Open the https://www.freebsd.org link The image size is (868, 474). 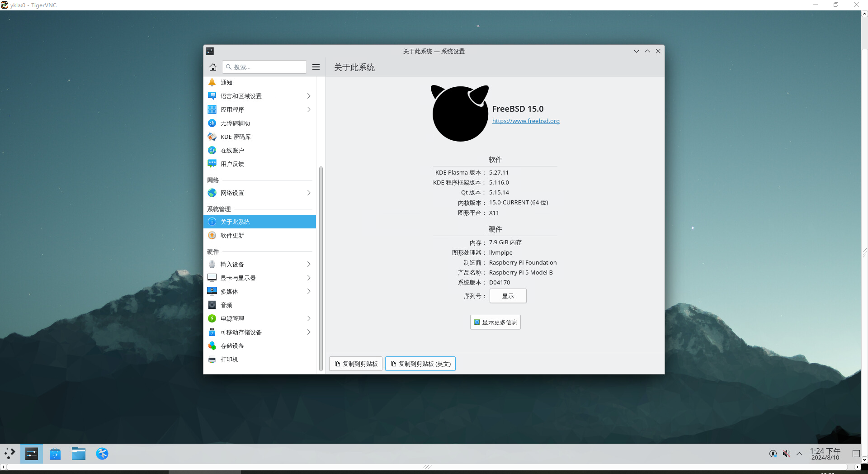pos(526,121)
